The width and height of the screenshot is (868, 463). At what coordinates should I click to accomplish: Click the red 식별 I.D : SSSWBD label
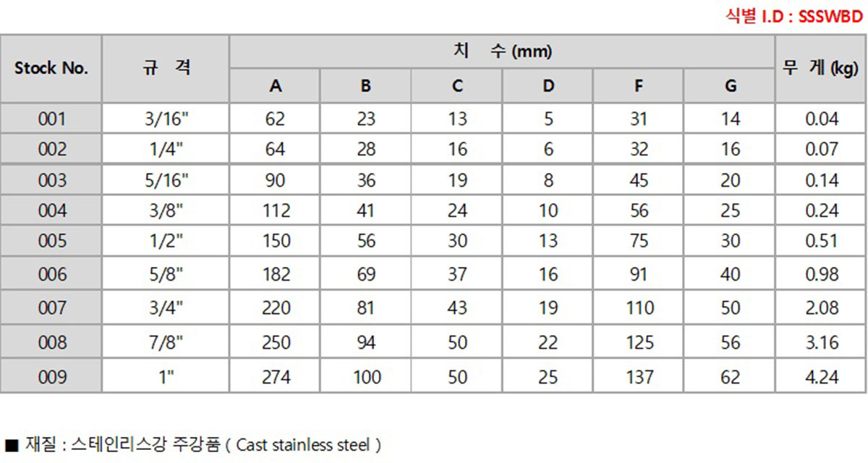pyautogui.click(x=794, y=16)
